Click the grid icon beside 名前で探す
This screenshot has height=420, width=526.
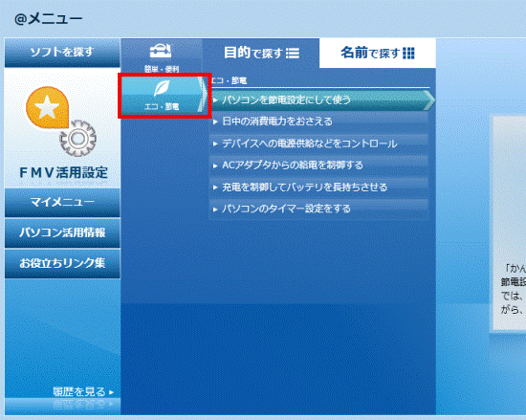(408, 53)
